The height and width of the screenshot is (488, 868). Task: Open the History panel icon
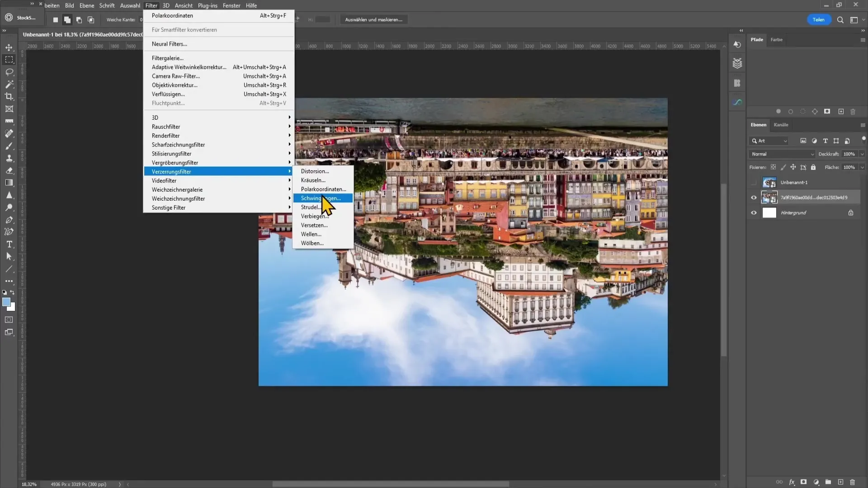pos(737,44)
